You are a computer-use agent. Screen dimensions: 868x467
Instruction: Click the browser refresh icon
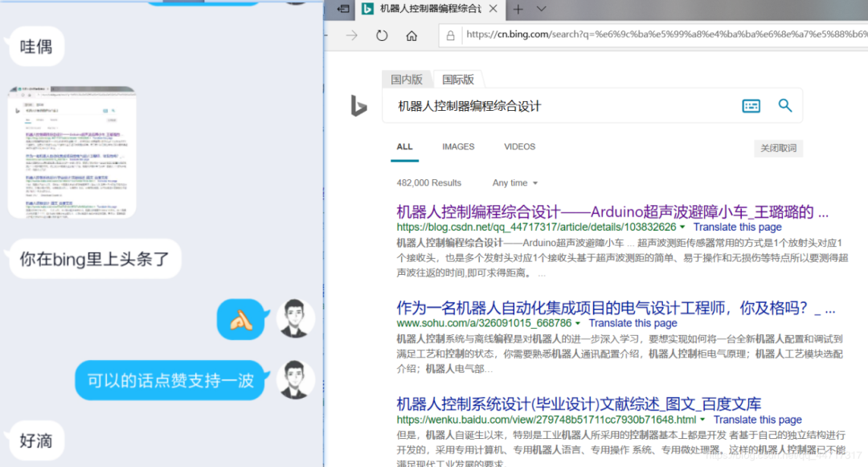(382, 36)
